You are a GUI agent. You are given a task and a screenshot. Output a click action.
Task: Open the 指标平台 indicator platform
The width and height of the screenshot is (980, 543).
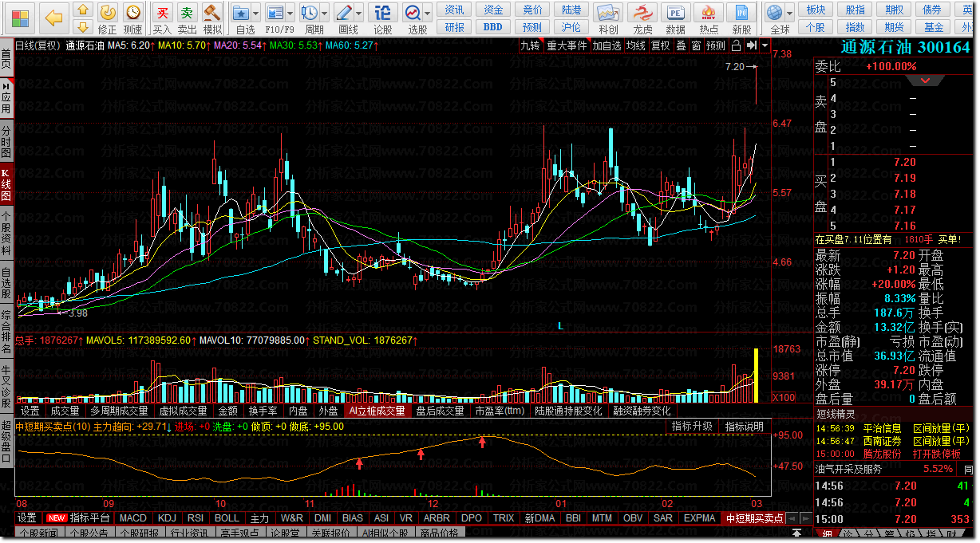coord(91,518)
